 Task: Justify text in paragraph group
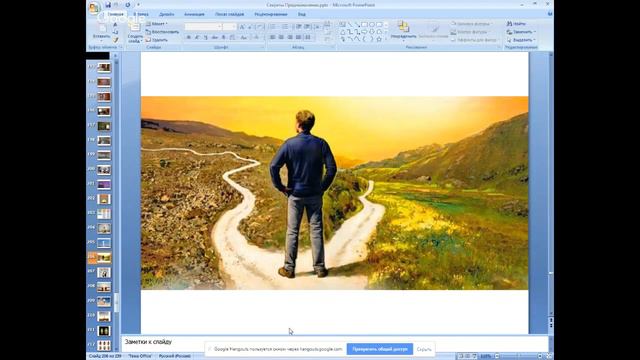tap(299, 38)
